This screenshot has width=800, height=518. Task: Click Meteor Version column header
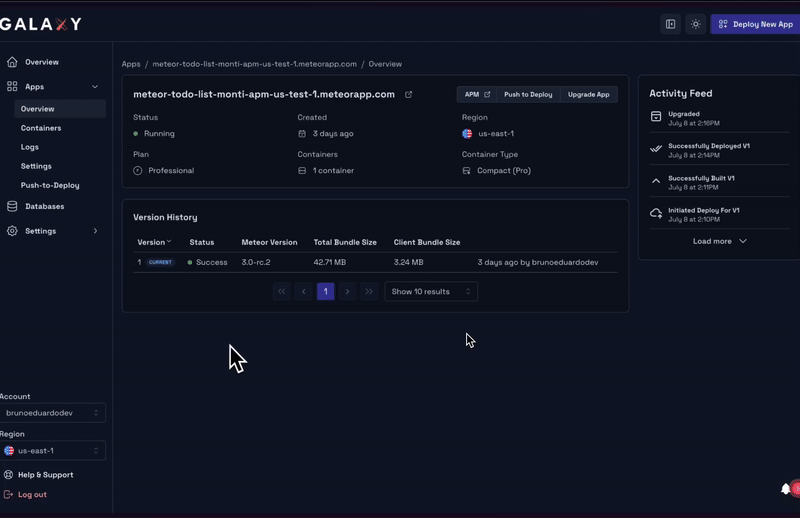(x=269, y=242)
